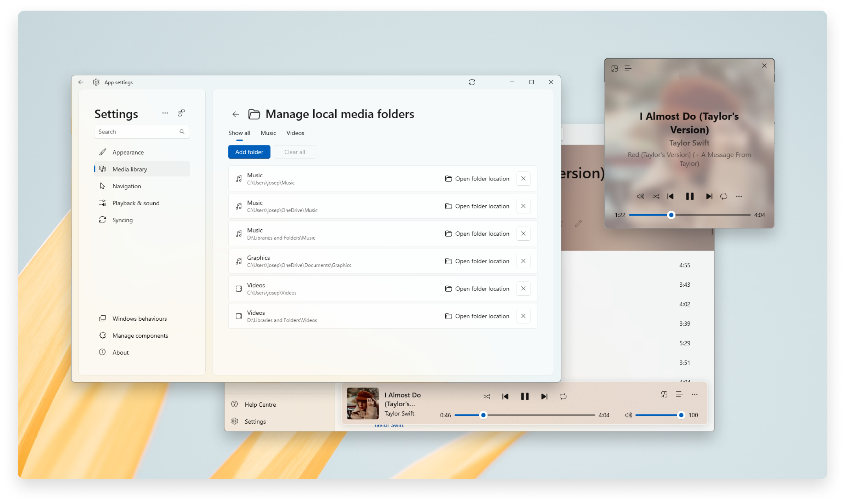Mute volume in main player bar
The width and height of the screenshot is (845, 504).
click(629, 415)
